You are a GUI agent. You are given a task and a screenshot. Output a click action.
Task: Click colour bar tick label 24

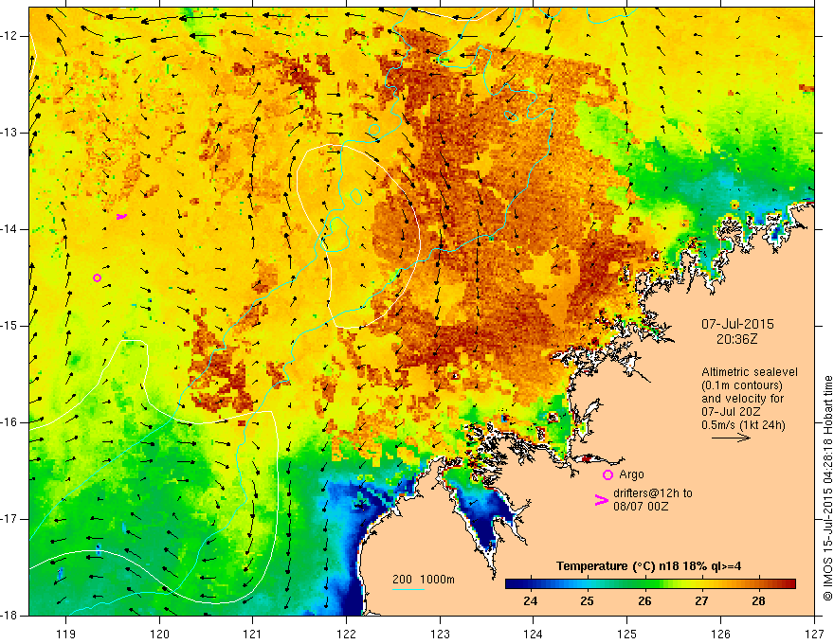coord(531,601)
